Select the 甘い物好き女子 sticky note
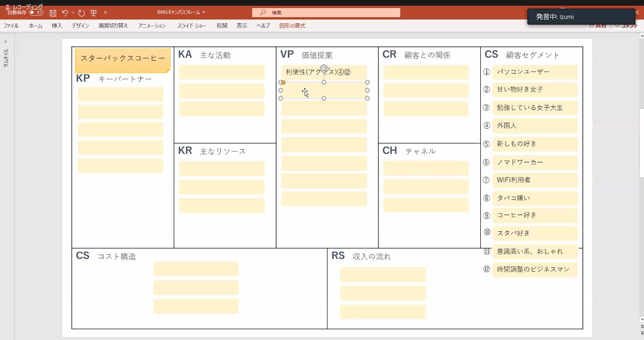 pyautogui.click(x=535, y=90)
